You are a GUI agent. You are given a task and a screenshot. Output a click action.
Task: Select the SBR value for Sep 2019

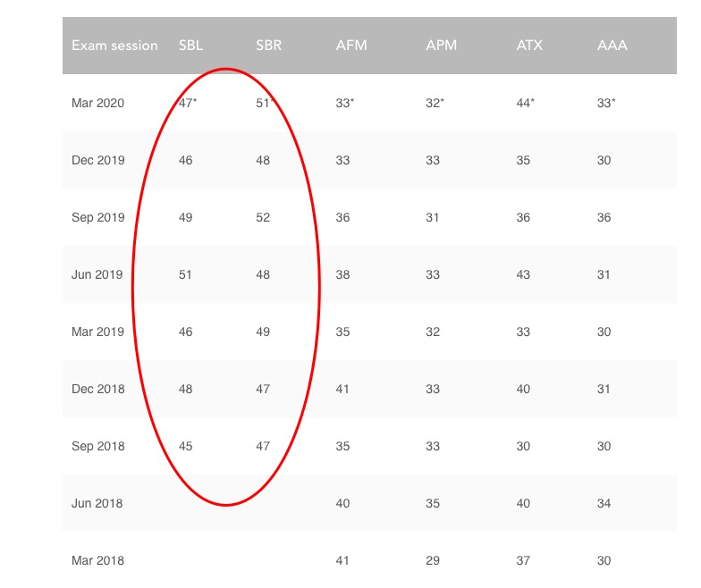point(263,218)
